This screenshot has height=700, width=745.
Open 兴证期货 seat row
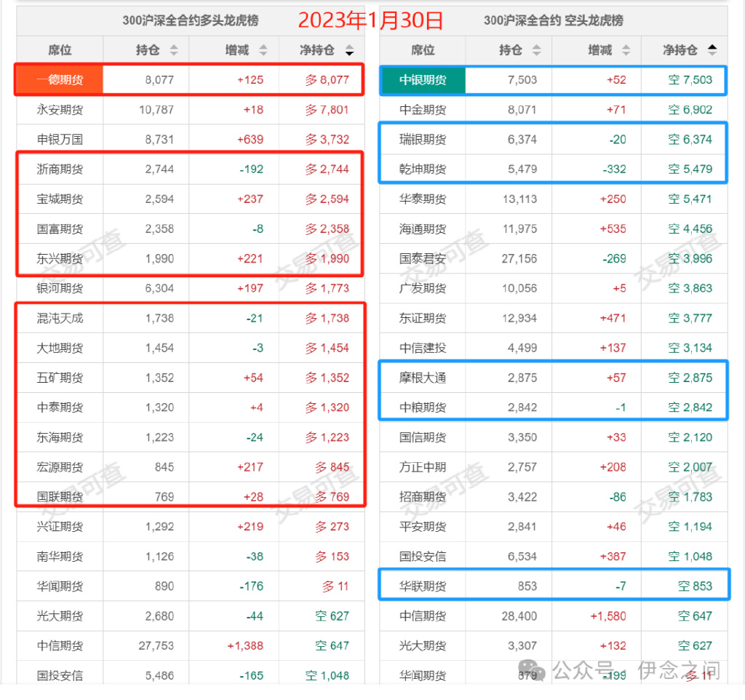[x=190, y=527]
